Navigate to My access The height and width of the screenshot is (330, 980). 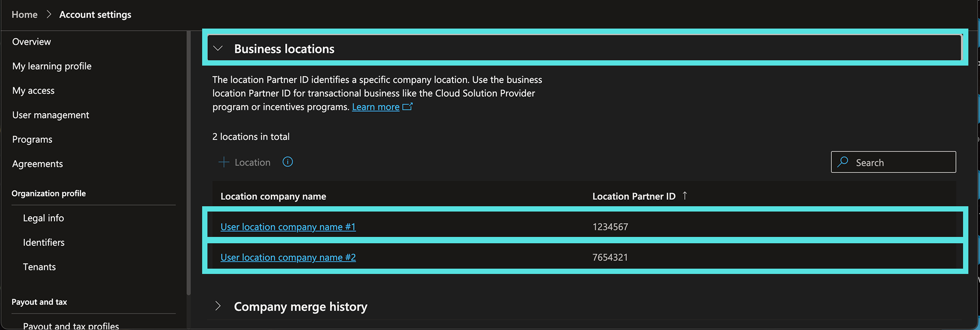33,90
